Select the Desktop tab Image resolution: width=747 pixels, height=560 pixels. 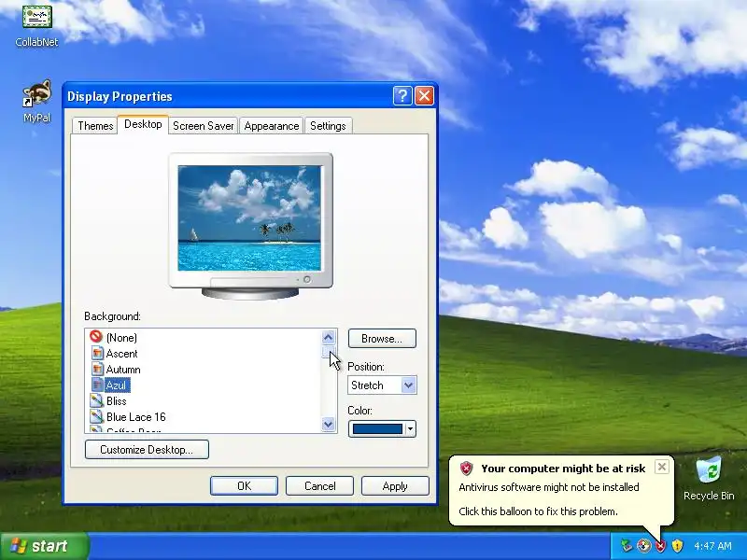click(143, 124)
